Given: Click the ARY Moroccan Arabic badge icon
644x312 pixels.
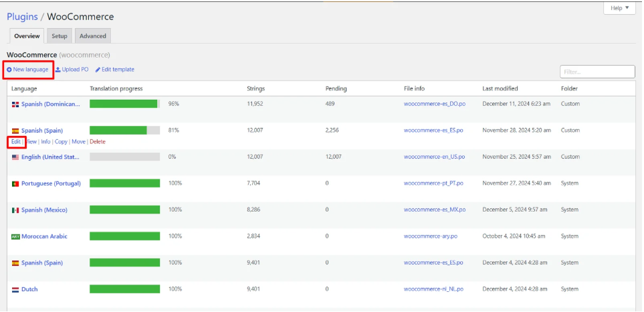Looking at the screenshot, I should click(15, 237).
